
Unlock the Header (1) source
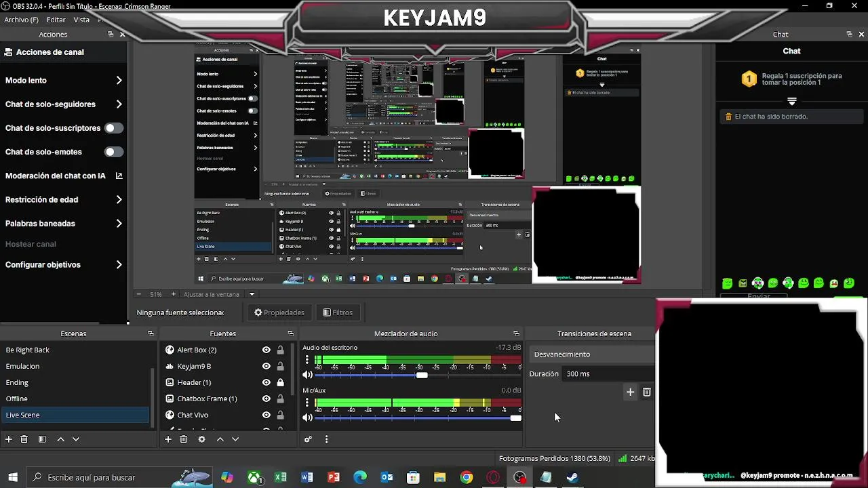[x=280, y=382]
